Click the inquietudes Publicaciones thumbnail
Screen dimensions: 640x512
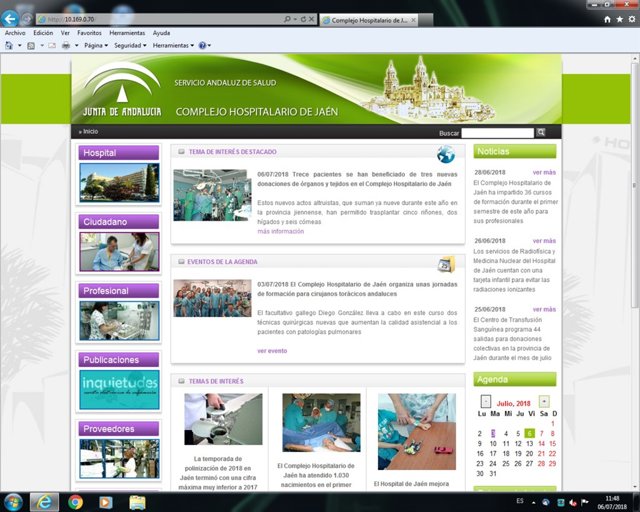(119, 389)
